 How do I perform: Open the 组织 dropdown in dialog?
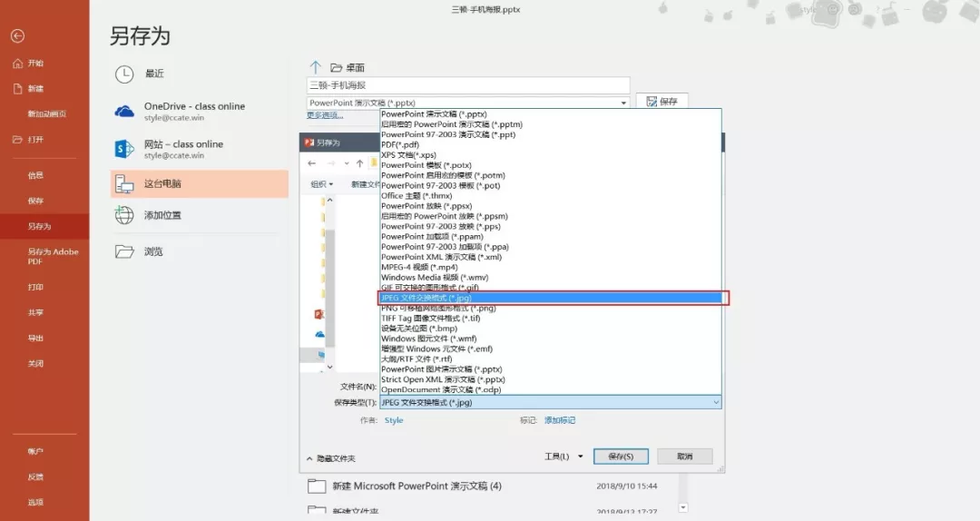[x=322, y=184]
